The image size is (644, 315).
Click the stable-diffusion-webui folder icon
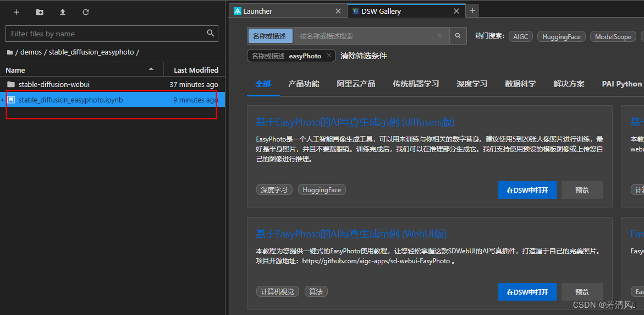pyautogui.click(x=11, y=84)
